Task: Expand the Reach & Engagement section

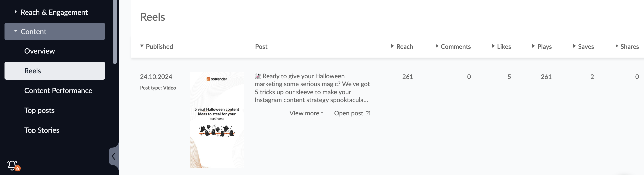Action: pos(54,12)
